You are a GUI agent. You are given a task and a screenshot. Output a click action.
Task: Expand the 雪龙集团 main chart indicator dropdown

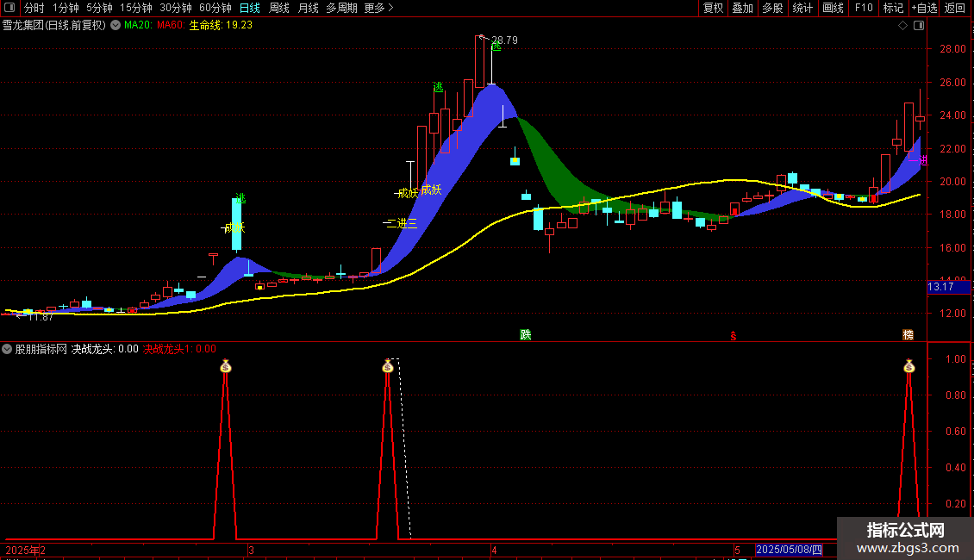(x=114, y=26)
